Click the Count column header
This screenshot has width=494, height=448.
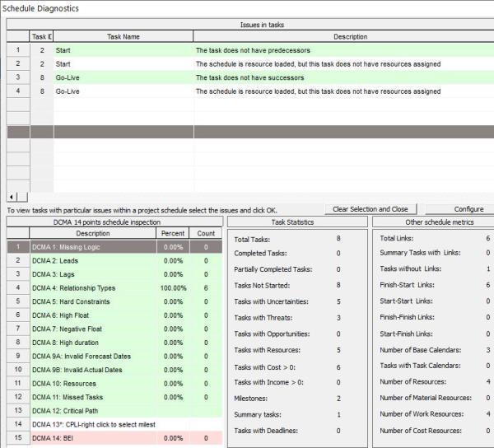point(206,233)
